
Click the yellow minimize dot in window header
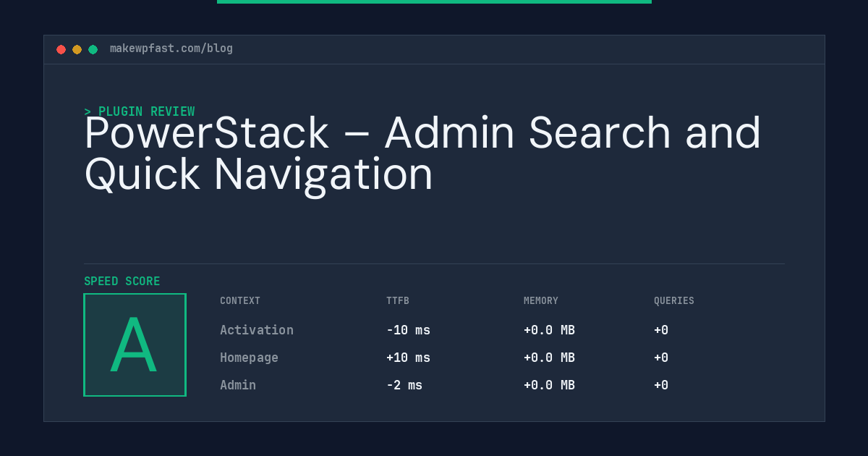click(x=77, y=49)
